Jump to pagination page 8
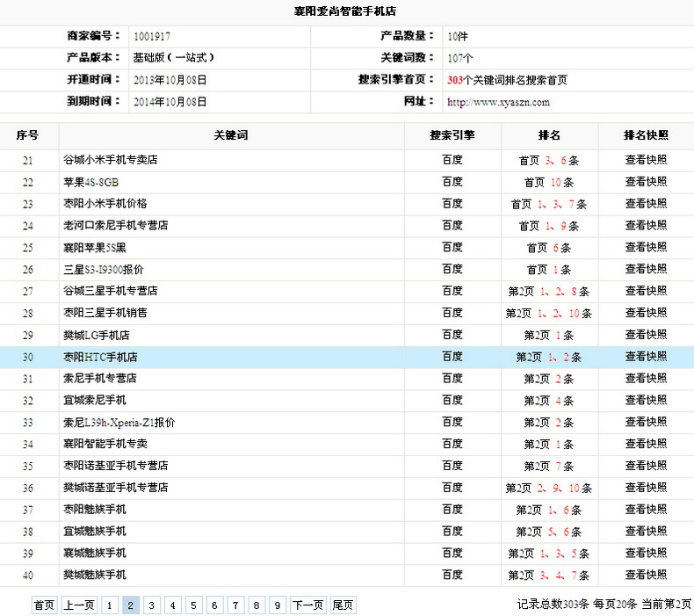Image resolution: width=694 pixels, height=616 pixels. click(257, 605)
